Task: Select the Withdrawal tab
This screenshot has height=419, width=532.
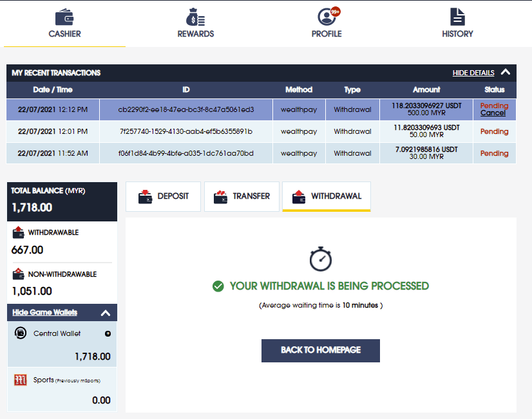Action: 326,196
